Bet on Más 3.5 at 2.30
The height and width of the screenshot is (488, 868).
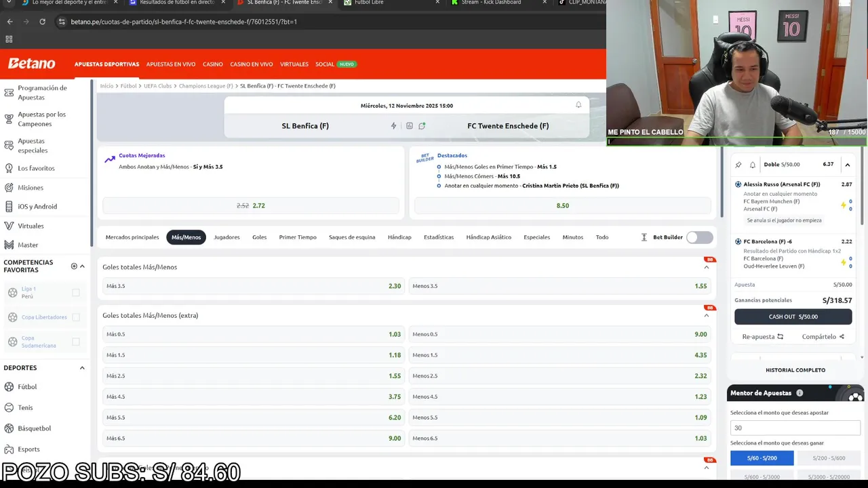click(253, 286)
